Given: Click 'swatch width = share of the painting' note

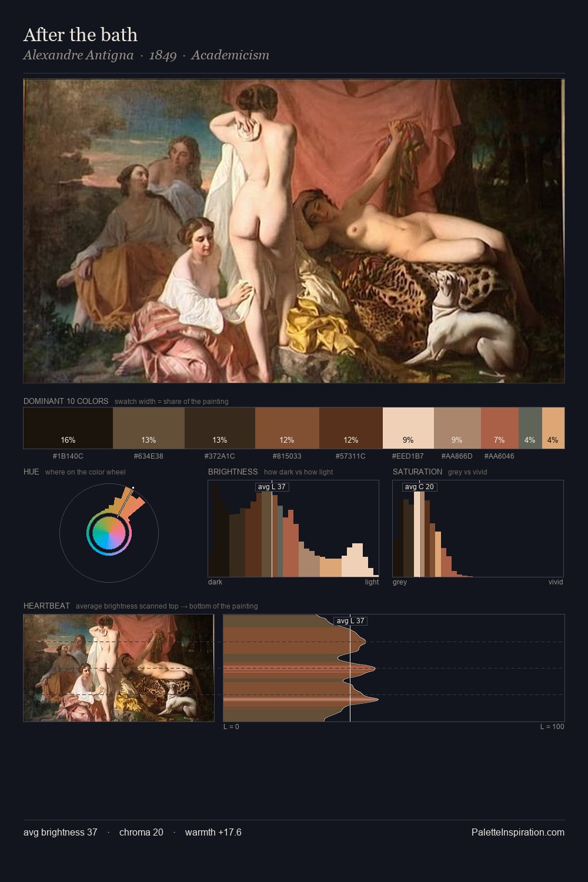Looking at the screenshot, I should click(x=172, y=402).
